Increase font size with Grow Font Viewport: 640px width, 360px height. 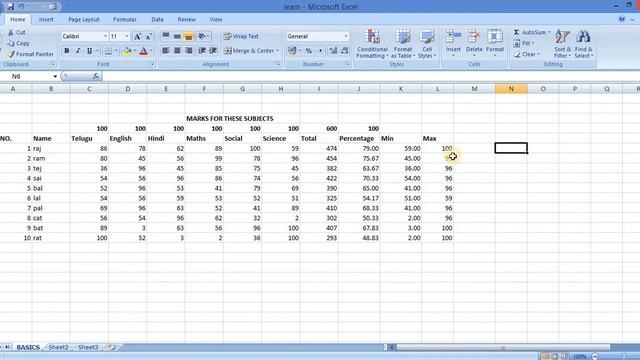(138, 37)
